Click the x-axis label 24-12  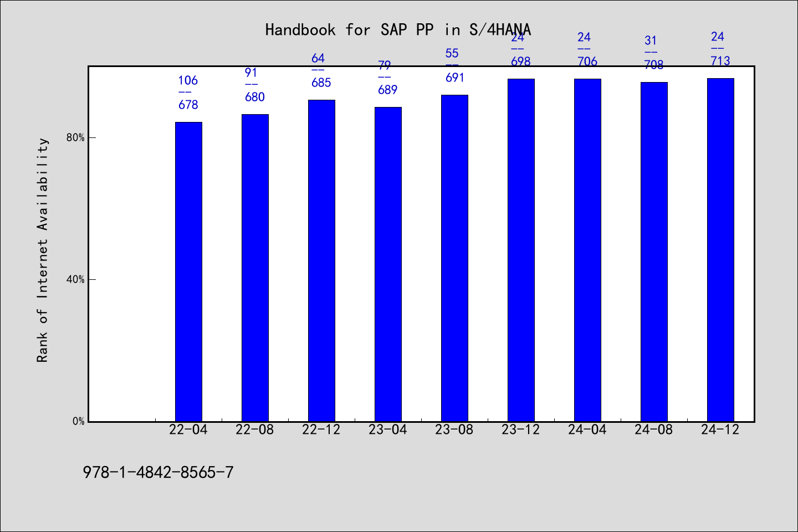click(x=720, y=430)
